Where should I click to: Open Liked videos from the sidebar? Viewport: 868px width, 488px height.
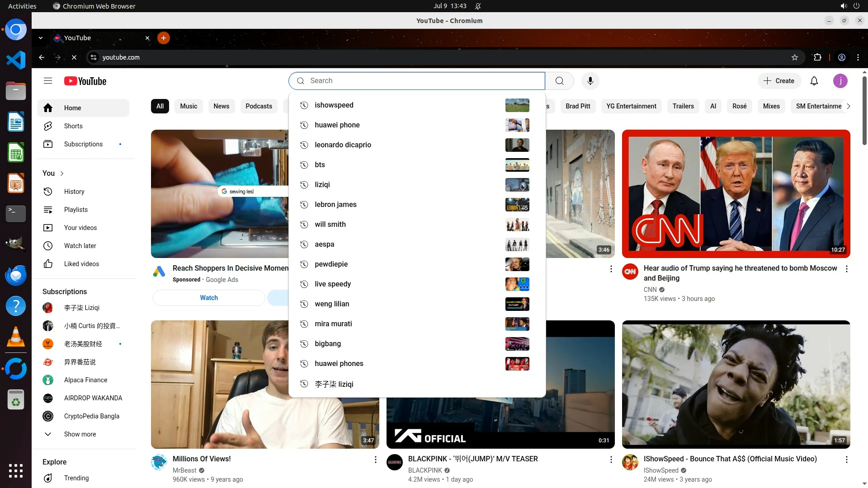[81, 264]
